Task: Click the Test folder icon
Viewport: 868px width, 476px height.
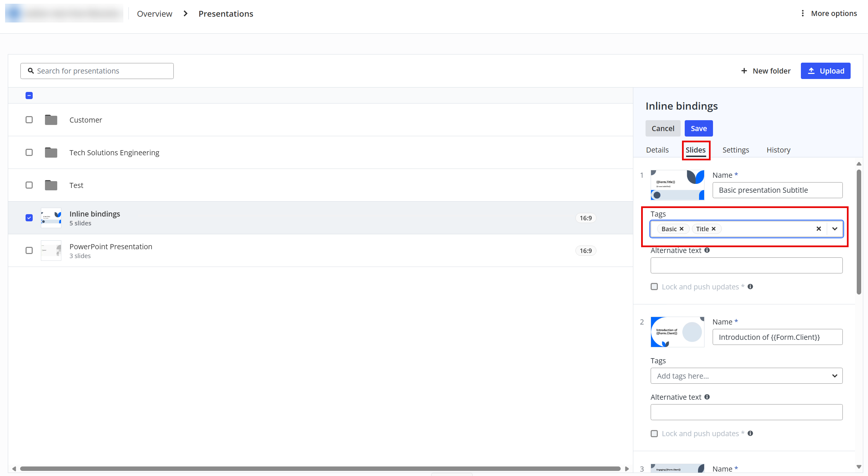Action: 51,185
